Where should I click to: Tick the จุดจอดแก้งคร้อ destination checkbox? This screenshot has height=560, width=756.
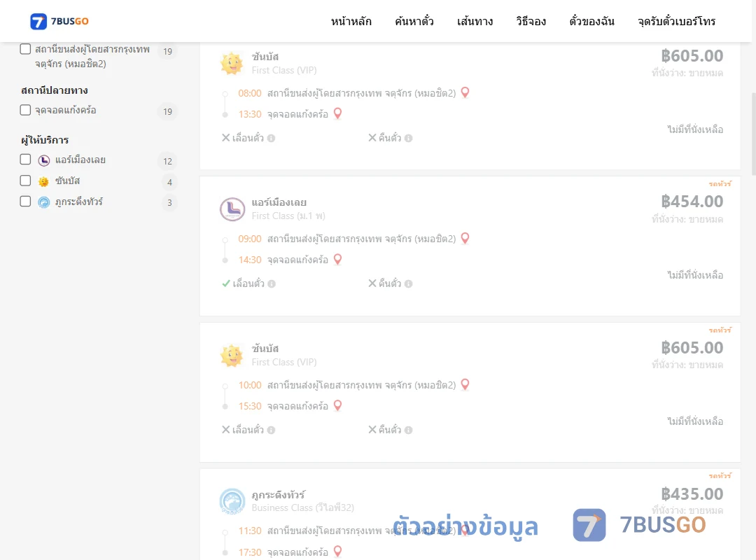click(x=25, y=110)
